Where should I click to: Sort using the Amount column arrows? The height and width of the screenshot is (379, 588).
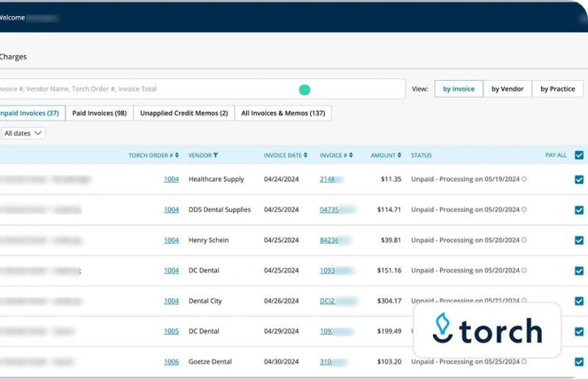[399, 155]
